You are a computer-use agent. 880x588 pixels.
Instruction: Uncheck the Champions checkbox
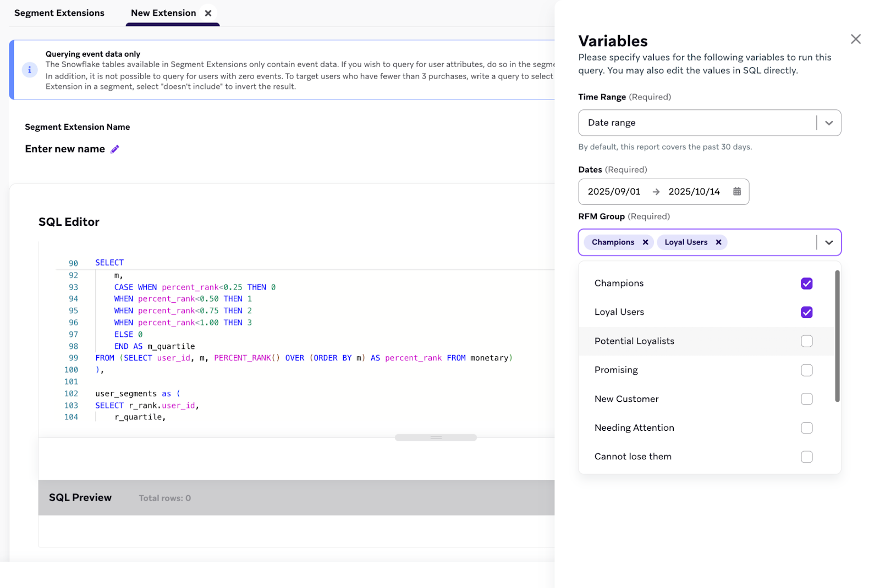point(806,284)
